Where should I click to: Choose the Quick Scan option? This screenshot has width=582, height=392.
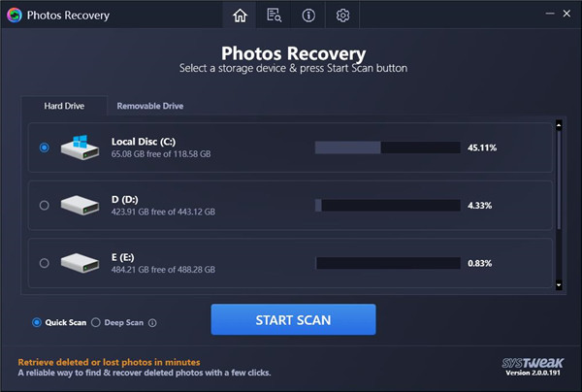coord(37,322)
